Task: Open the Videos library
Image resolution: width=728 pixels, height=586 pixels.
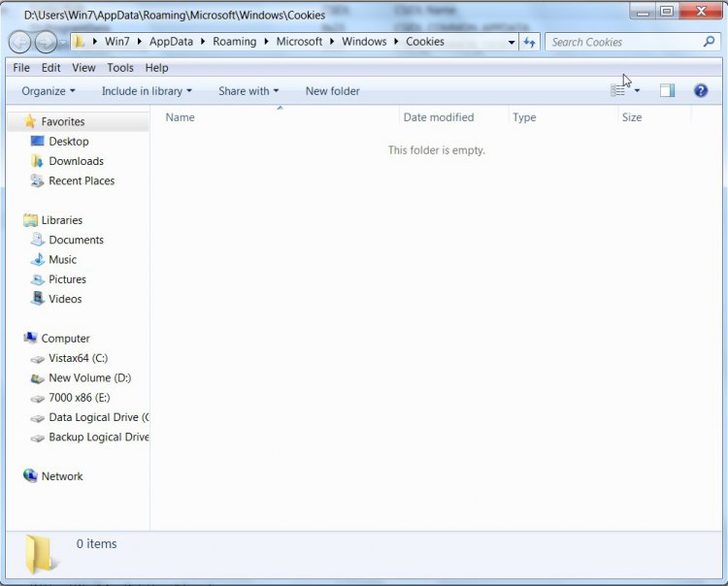Action: point(65,299)
